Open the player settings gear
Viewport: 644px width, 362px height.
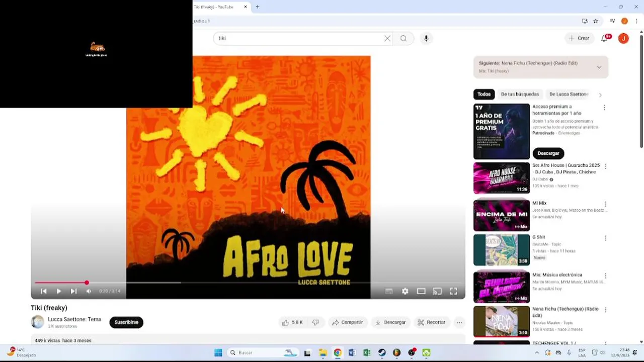405,291
